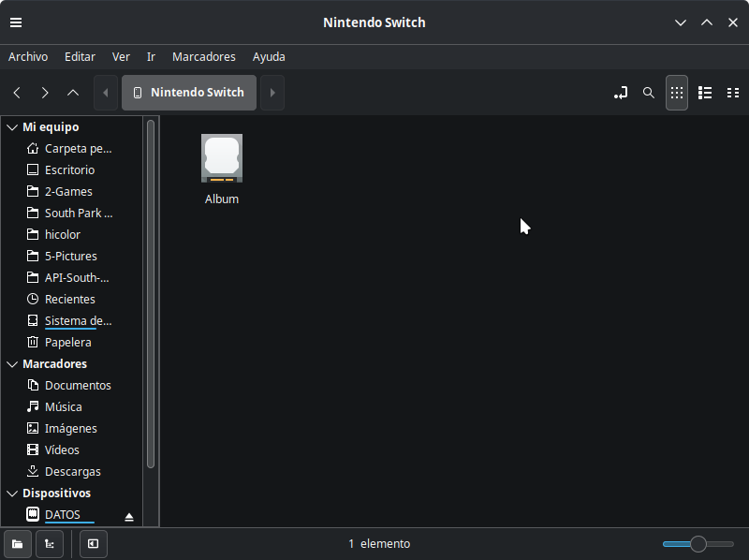This screenshot has height=560, width=749.
Task: Open the Editar menu
Action: (x=80, y=57)
